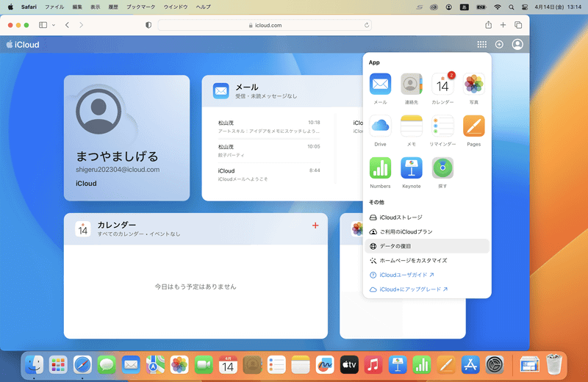The image size is (588, 382).
Task: Open Control Center in menu bar
Action: 525,7
